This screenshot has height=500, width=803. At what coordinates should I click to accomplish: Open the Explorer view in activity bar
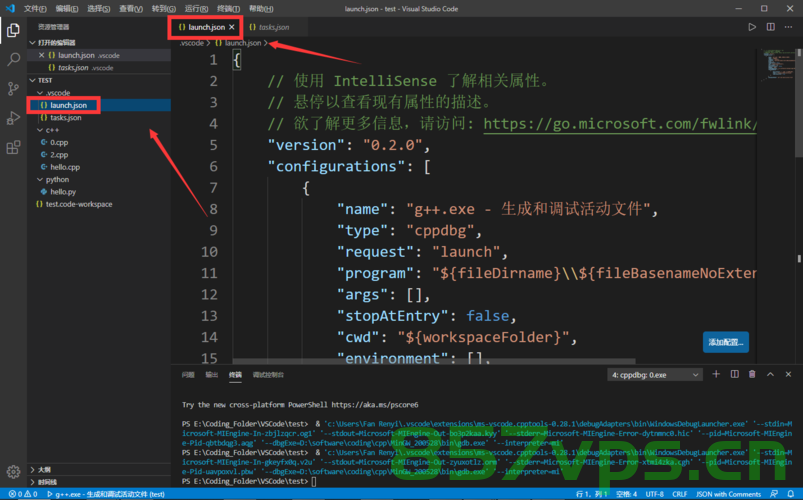pyautogui.click(x=13, y=30)
